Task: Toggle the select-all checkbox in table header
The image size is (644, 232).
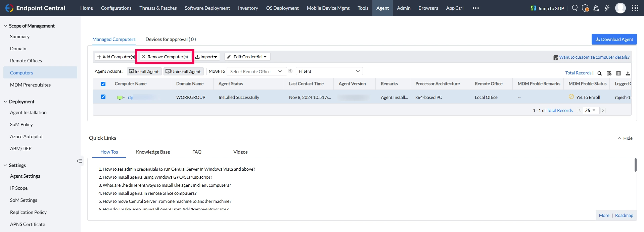Action: (x=103, y=84)
